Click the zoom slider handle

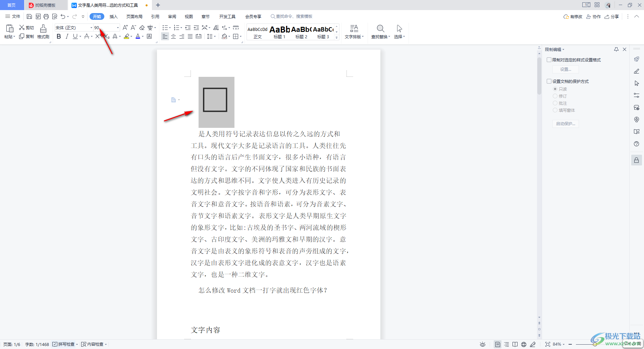(595, 344)
